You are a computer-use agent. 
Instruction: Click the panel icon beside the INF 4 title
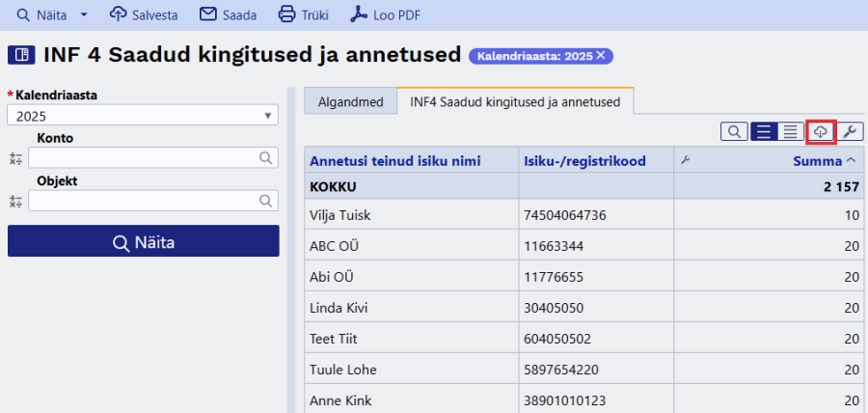(21, 55)
